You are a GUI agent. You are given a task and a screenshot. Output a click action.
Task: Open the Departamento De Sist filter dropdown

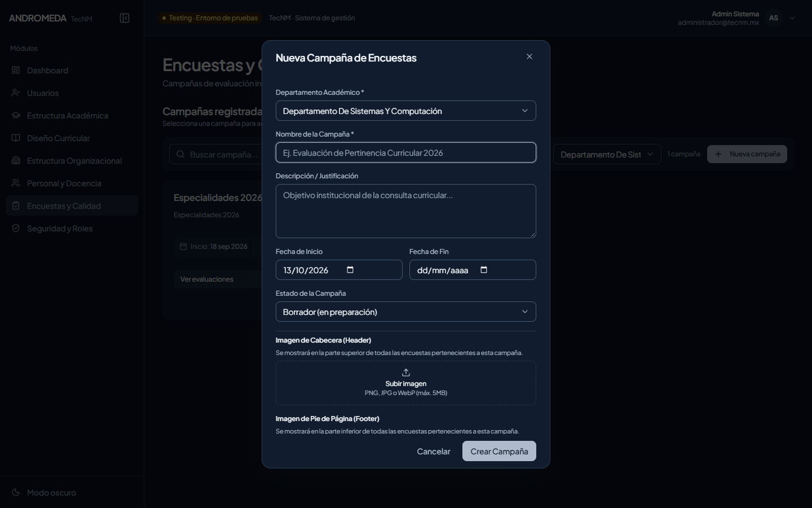pyautogui.click(x=607, y=154)
